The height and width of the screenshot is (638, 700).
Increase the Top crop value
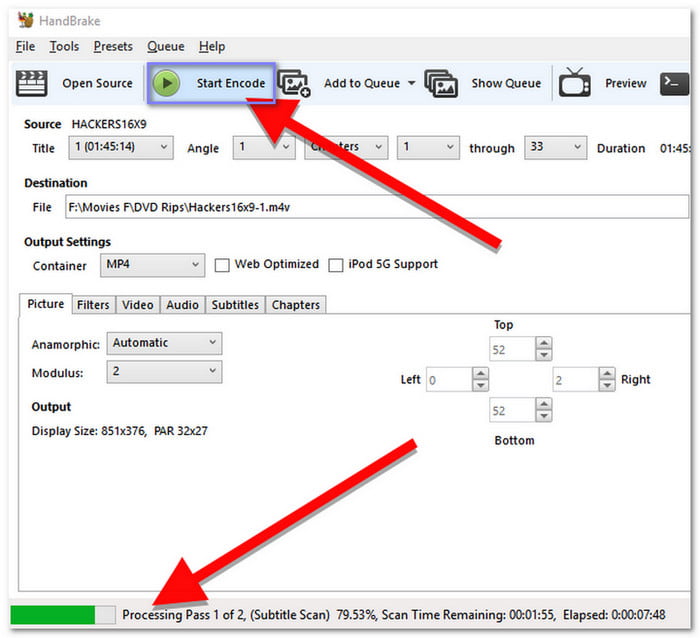click(544, 343)
